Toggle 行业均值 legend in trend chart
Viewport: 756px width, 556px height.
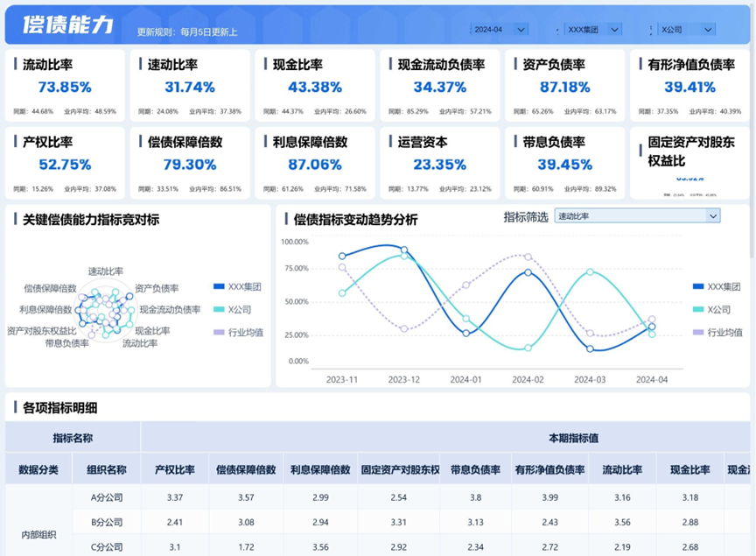click(717, 332)
